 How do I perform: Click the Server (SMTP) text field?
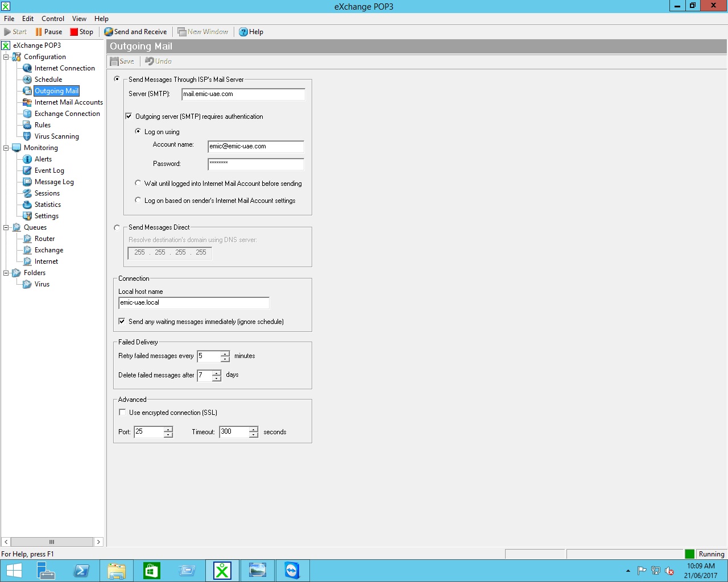pos(243,94)
